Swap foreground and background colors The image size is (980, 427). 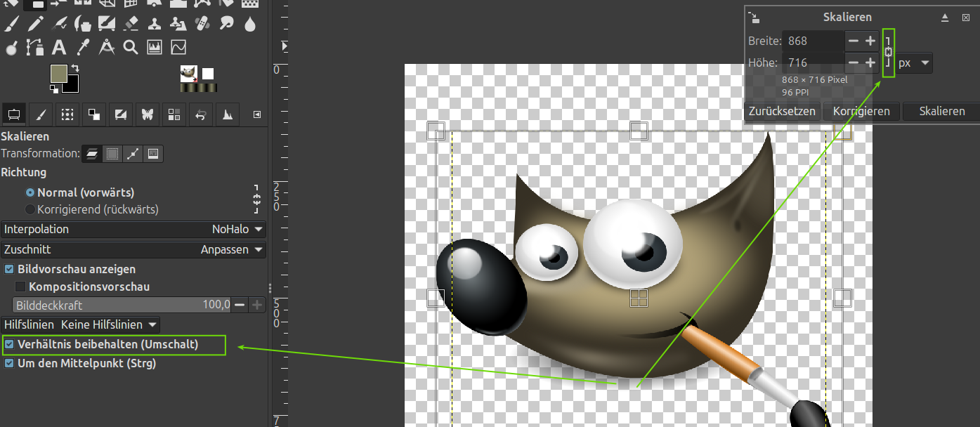[x=75, y=67]
